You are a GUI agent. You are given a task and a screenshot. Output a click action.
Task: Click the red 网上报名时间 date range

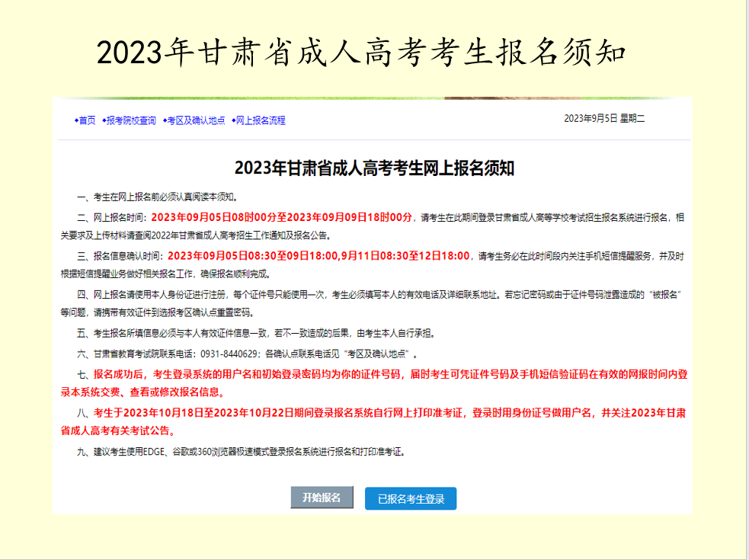(286, 217)
